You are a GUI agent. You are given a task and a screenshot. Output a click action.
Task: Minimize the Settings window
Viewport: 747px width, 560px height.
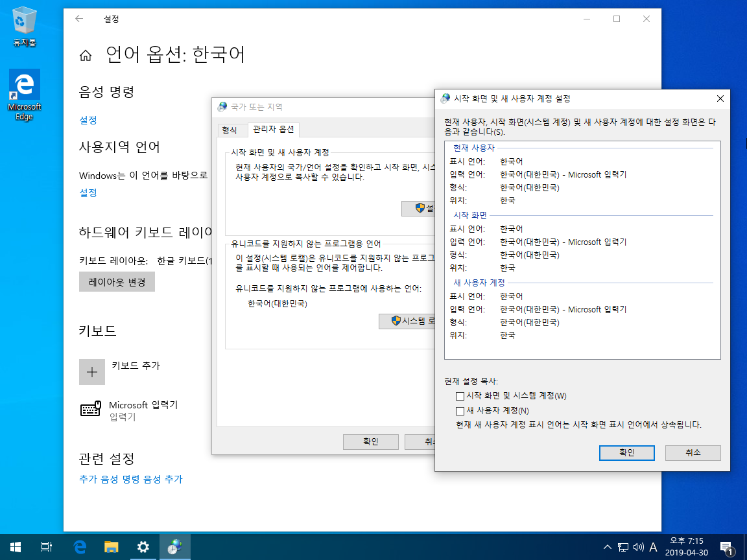coord(587,19)
